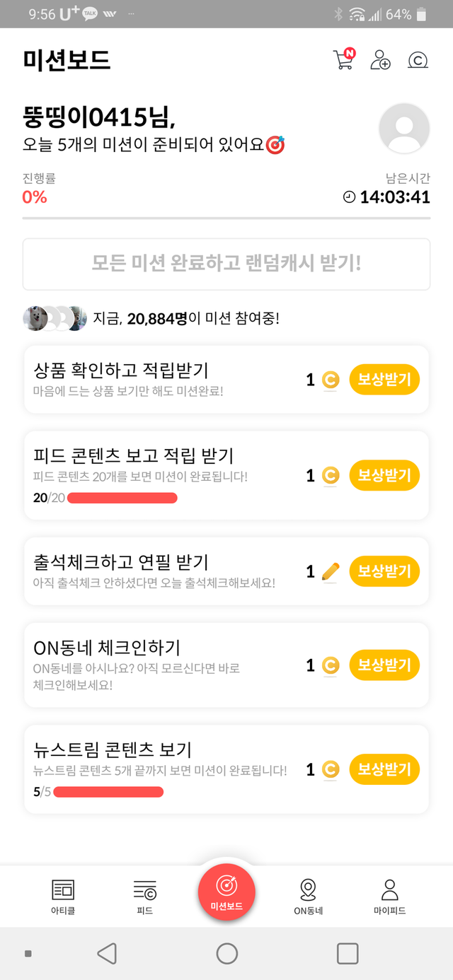Claim reward for 출석체크하고 연필 받기
Image resolution: width=453 pixels, height=980 pixels.
[x=384, y=571]
